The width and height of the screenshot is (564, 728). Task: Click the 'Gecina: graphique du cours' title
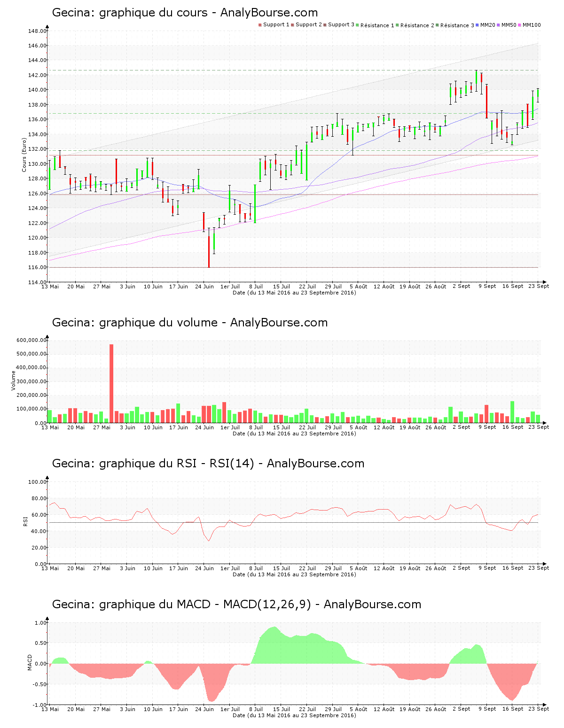coord(185,13)
